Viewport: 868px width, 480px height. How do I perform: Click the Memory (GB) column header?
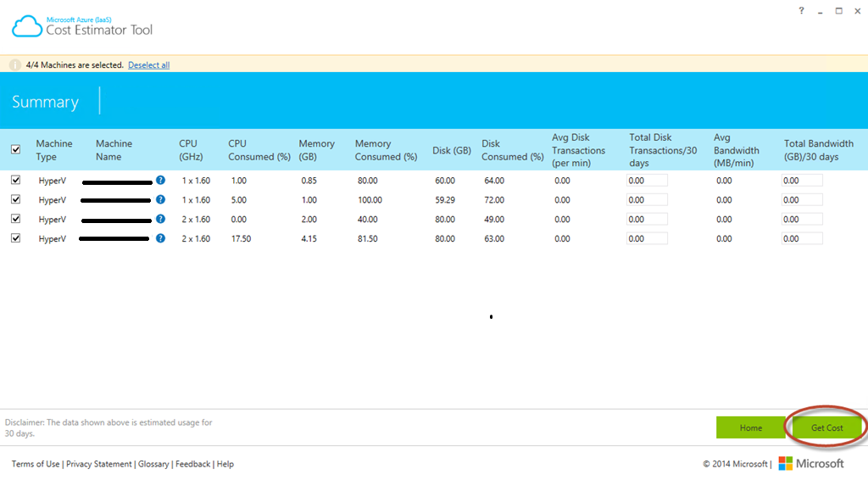[317, 150]
